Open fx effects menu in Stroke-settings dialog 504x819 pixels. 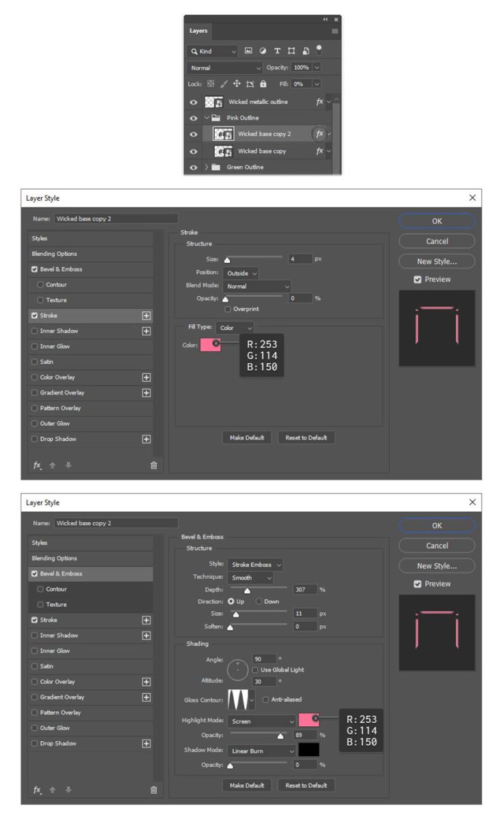pyautogui.click(x=38, y=465)
